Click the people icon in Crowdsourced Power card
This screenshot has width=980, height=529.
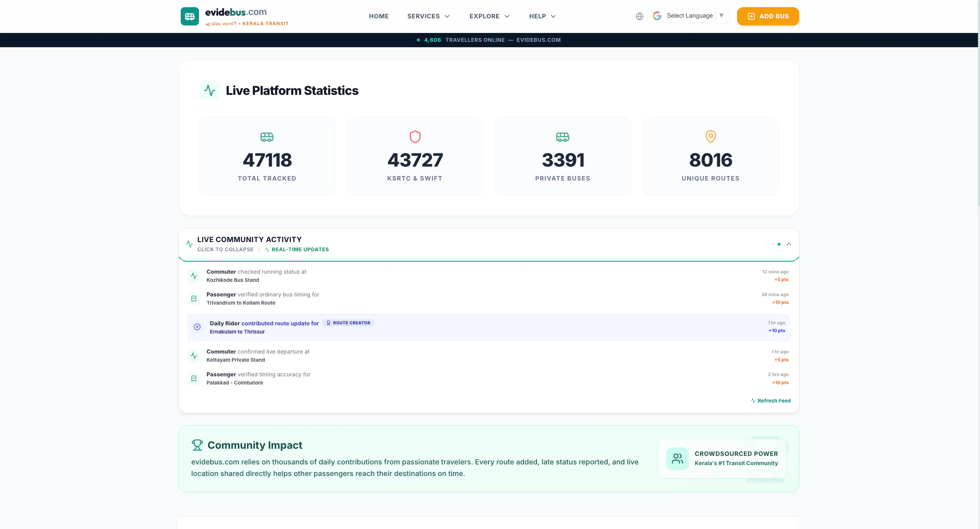(677, 459)
